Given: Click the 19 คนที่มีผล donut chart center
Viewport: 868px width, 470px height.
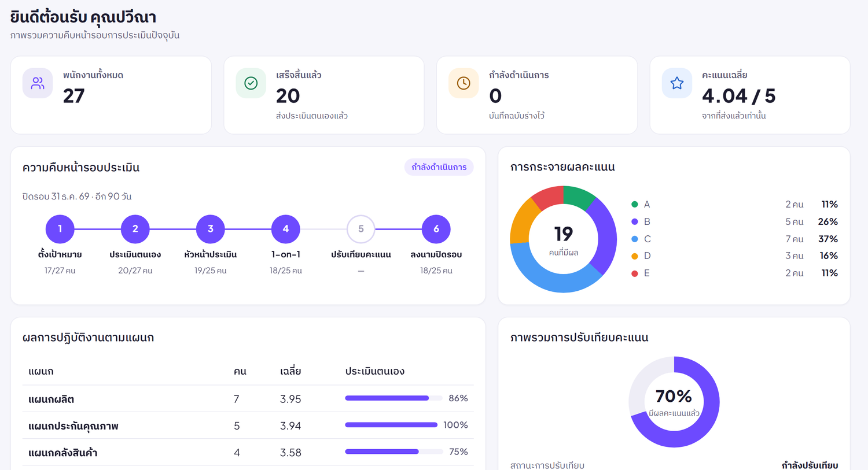Looking at the screenshot, I should [x=564, y=239].
